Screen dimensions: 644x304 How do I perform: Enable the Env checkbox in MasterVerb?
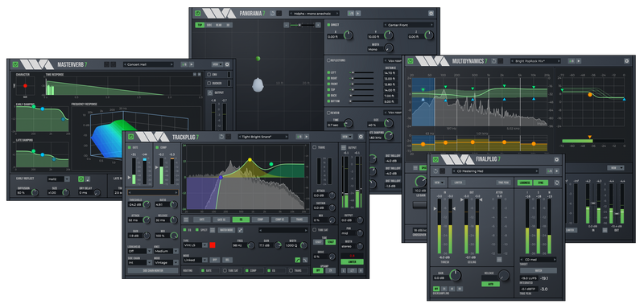(209, 75)
